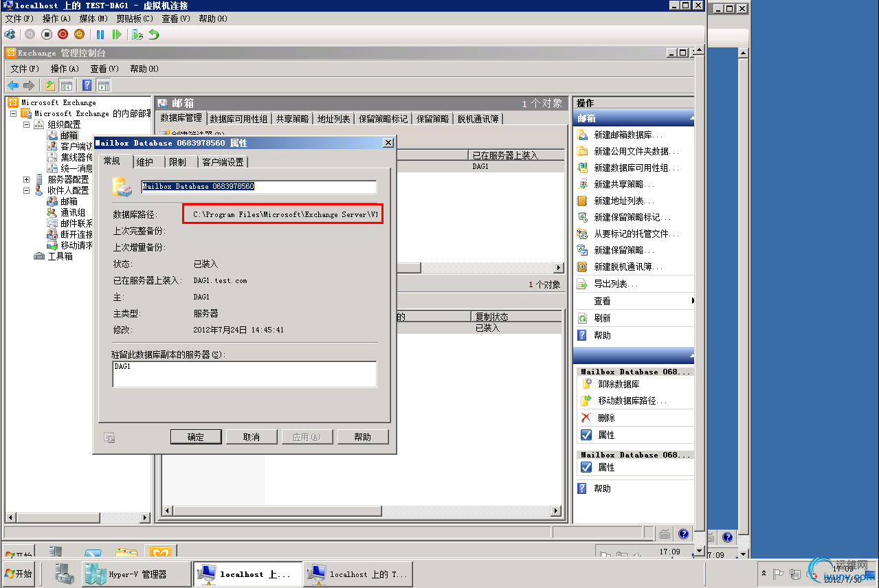The image size is (879, 588).
Task: Open the 客户端设置 tab in properties dialog
Action: click(223, 161)
